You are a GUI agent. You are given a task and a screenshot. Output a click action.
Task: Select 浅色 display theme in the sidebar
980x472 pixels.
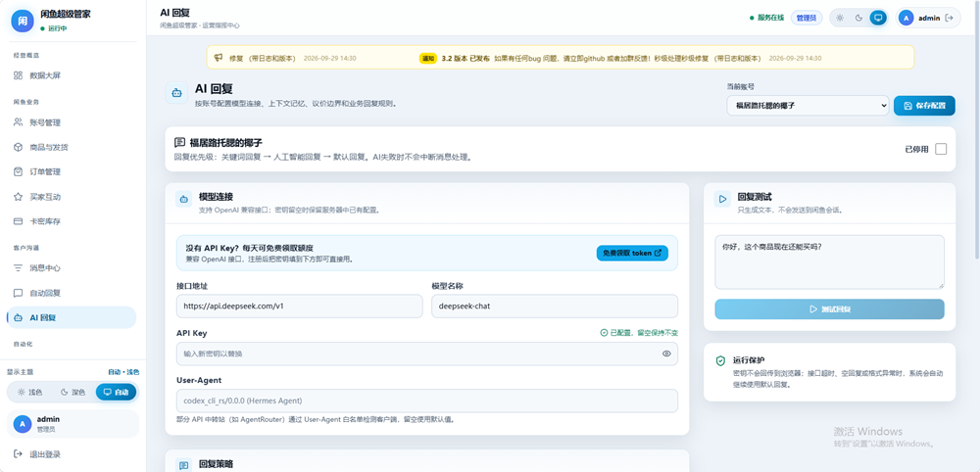pos(30,392)
